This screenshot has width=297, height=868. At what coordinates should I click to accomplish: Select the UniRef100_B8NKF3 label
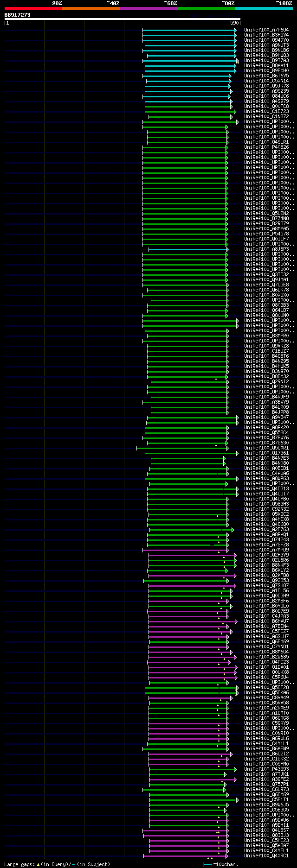[266, 565]
